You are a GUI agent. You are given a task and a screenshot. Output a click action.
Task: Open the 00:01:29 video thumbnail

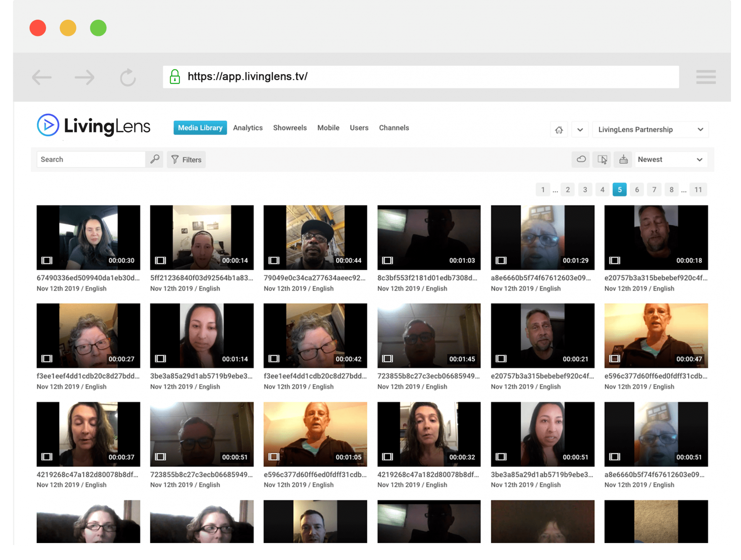(543, 237)
